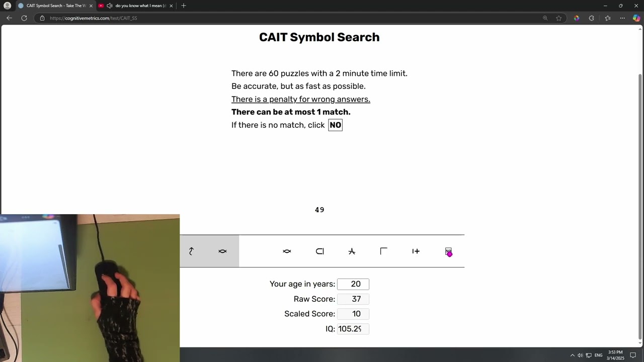Click the age in years field
644x362 pixels.
(353, 284)
